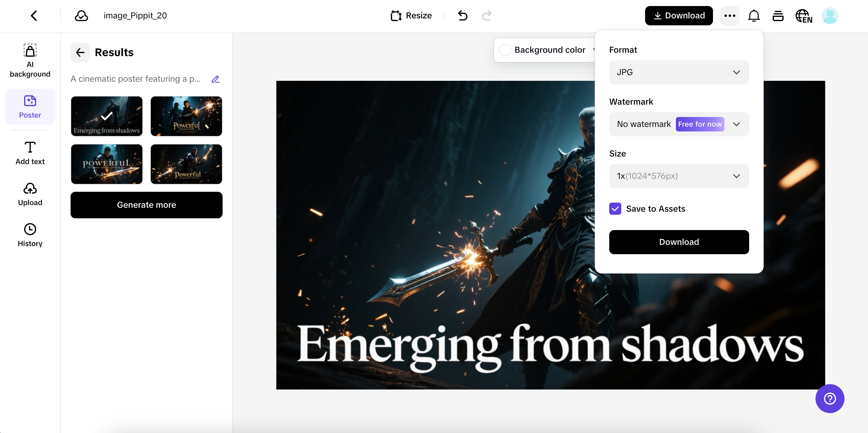Open the AI background panel
Viewport: 868px width, 433px height.
click(x=30, y=61)
